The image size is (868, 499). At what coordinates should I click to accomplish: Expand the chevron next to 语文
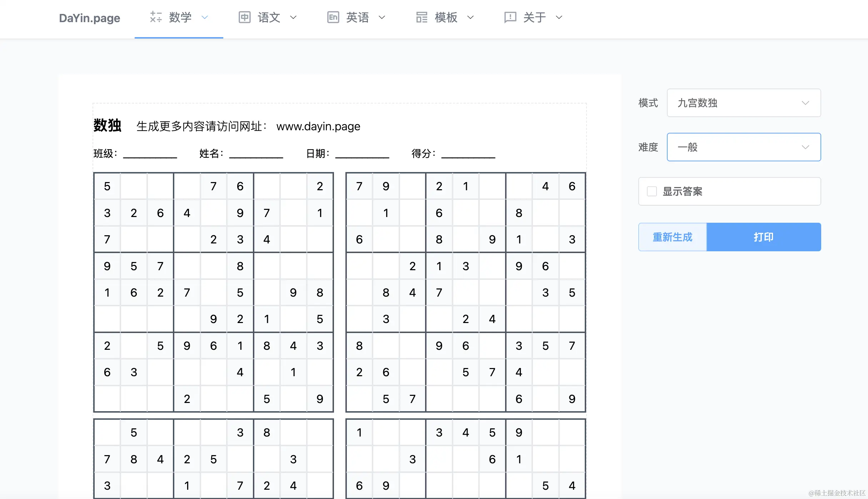[x=293, y=17]
